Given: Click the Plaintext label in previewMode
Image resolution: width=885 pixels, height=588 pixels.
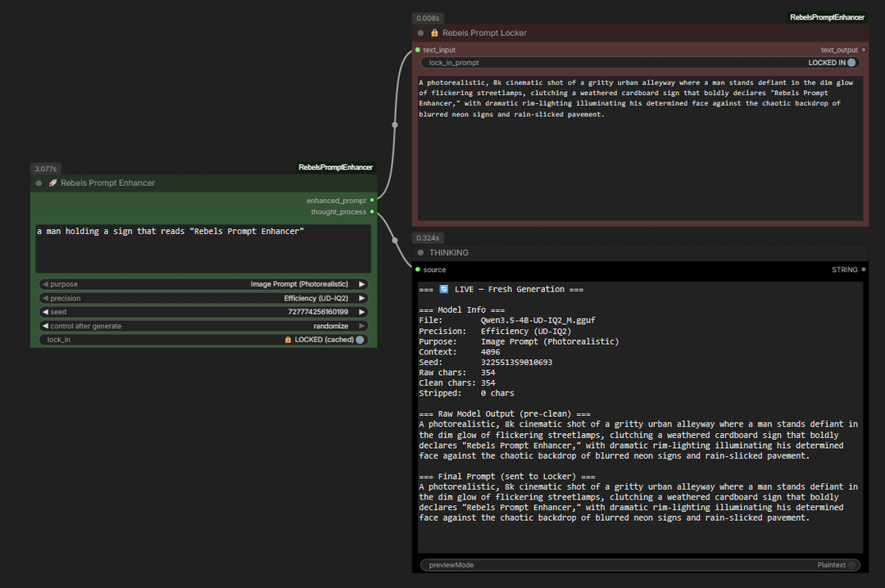Looking at the screenshot, I should point(832,565).
